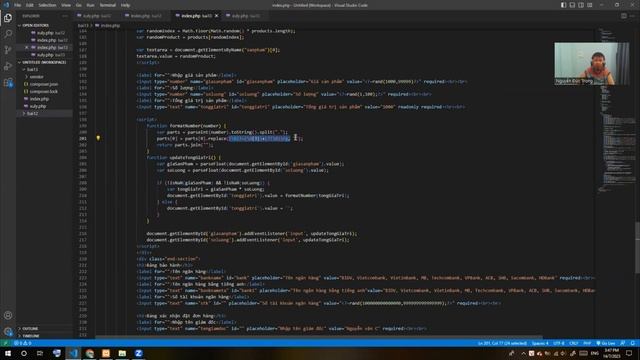Click the Customize Layout icon
Viewport: 640px width, 360px height.
tap(590, 5)
